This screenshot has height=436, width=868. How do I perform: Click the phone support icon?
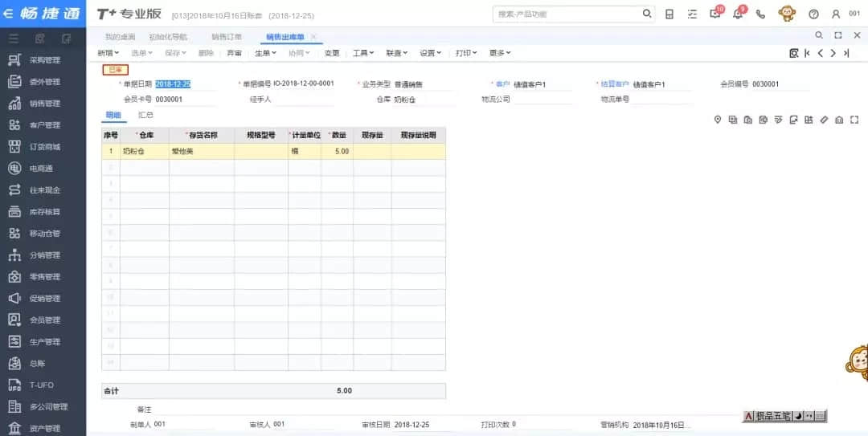(x=760, y=14)
